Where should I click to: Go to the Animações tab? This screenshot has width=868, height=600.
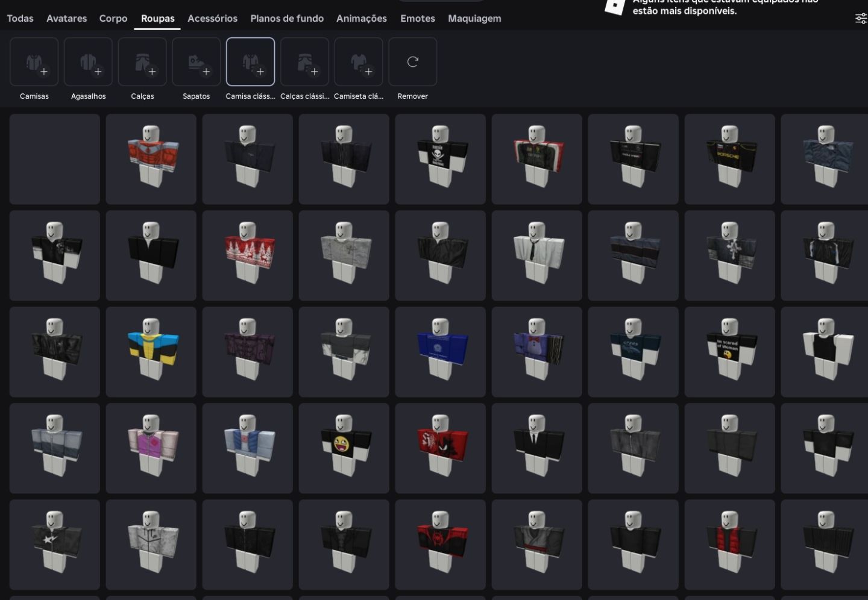coord(362,19)
